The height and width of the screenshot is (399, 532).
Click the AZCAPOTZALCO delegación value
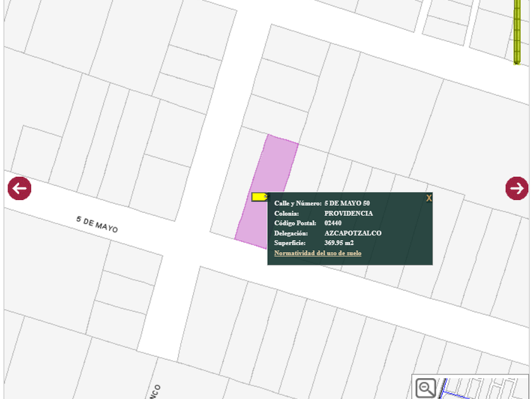[353, 233]
